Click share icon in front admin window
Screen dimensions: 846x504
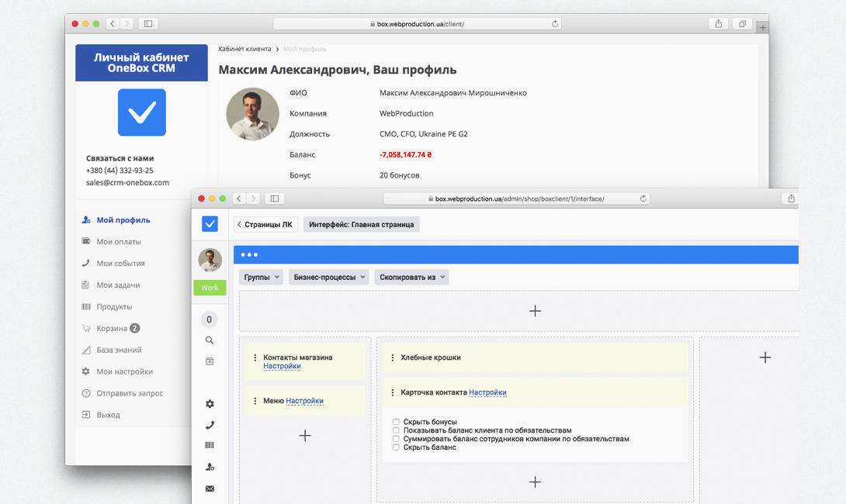[791, 198]
